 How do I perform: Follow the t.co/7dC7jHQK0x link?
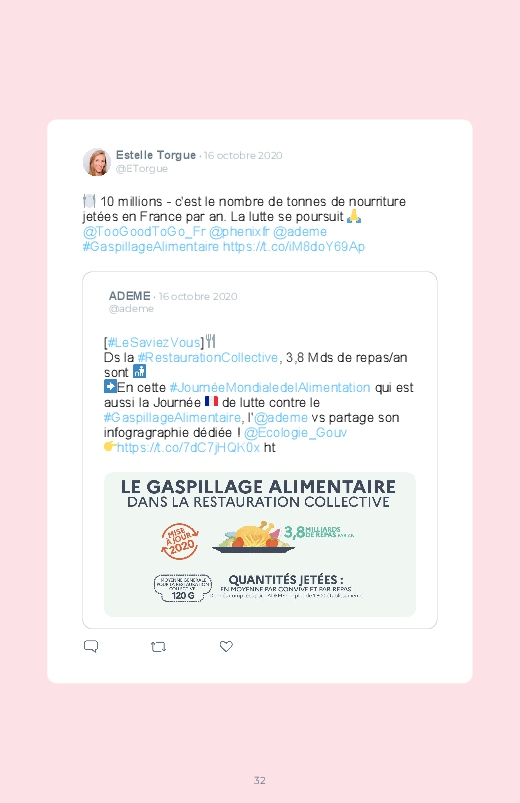188,448
